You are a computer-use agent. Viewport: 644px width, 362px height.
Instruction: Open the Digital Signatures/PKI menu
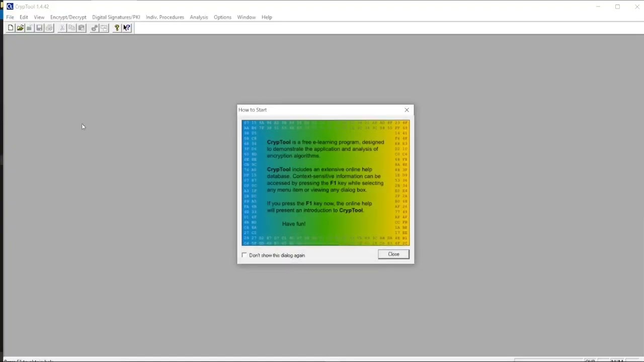click(x=116, y=17)
